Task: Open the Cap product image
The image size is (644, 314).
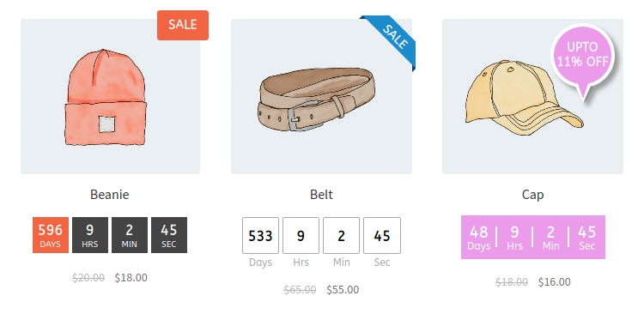Action: point(532,96)
